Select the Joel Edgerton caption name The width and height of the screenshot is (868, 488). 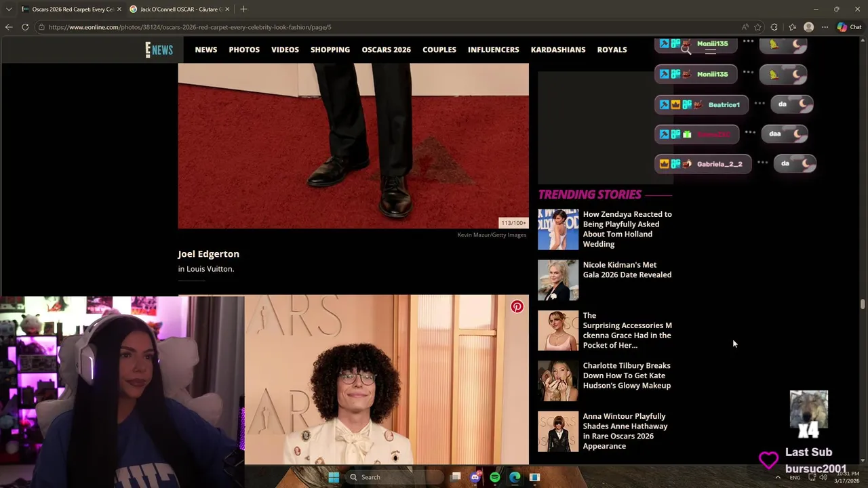(x=208, y=253)
